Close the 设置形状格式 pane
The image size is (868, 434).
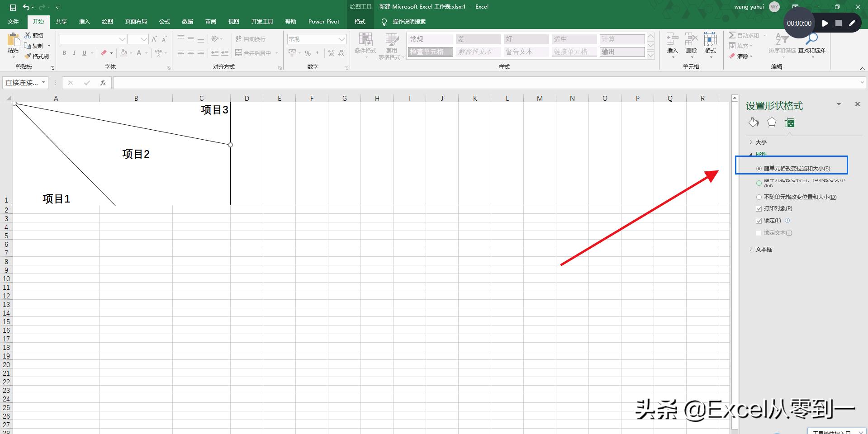point(857,104)
